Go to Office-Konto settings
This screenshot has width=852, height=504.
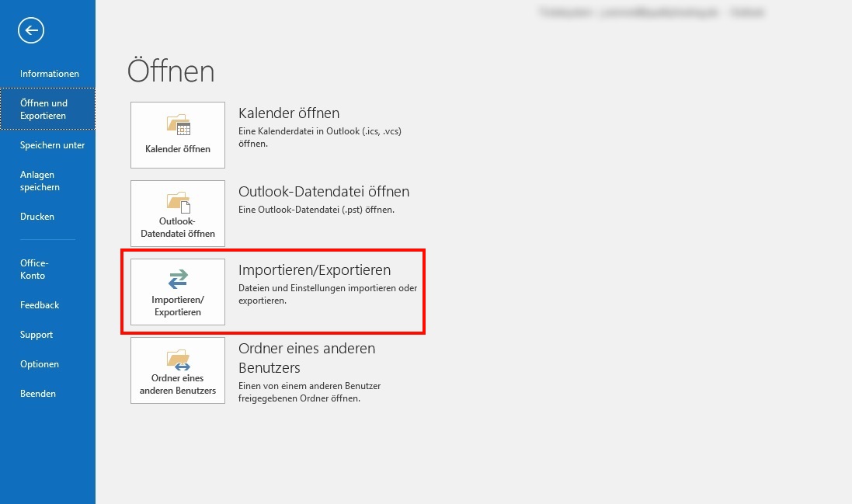coord(34,269)
